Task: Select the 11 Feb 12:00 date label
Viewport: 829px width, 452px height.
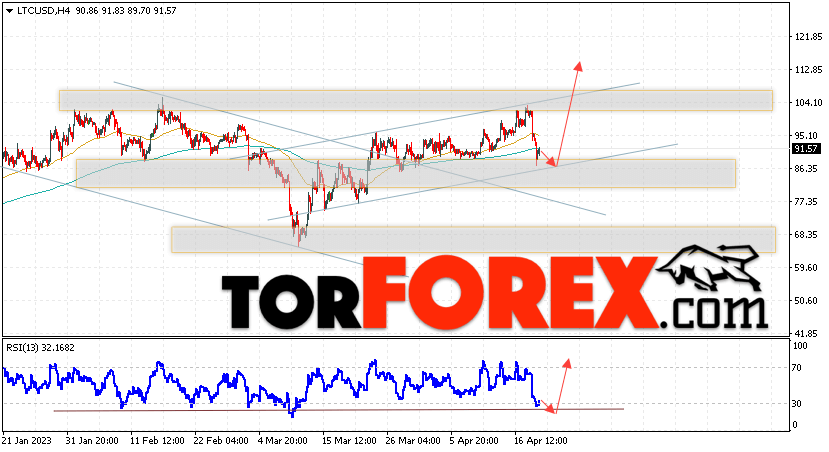Action: (157, 440)
